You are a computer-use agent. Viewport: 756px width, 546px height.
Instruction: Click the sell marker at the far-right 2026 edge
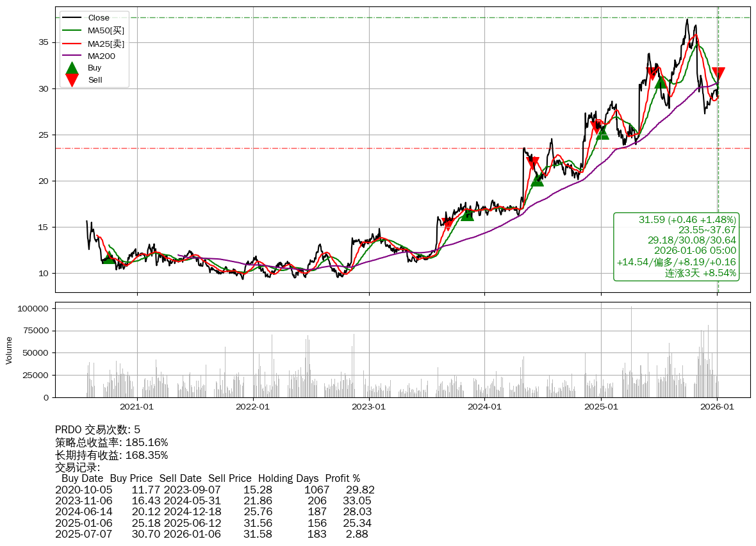718,74
